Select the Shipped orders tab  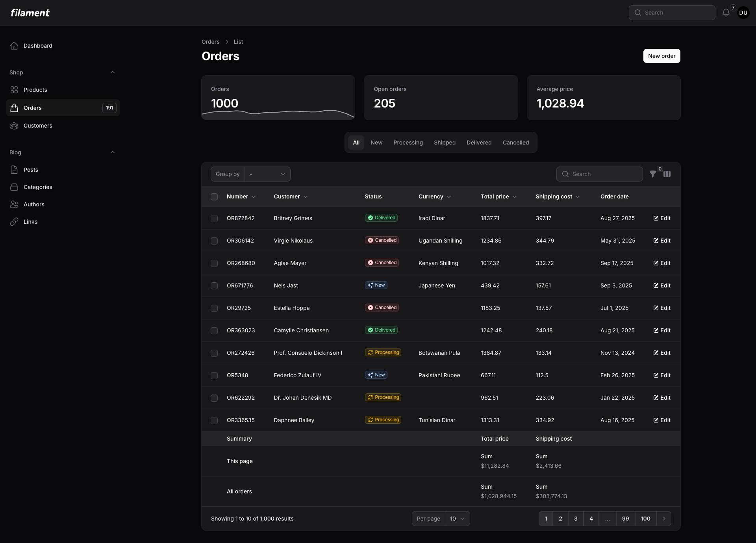[445, 143]
